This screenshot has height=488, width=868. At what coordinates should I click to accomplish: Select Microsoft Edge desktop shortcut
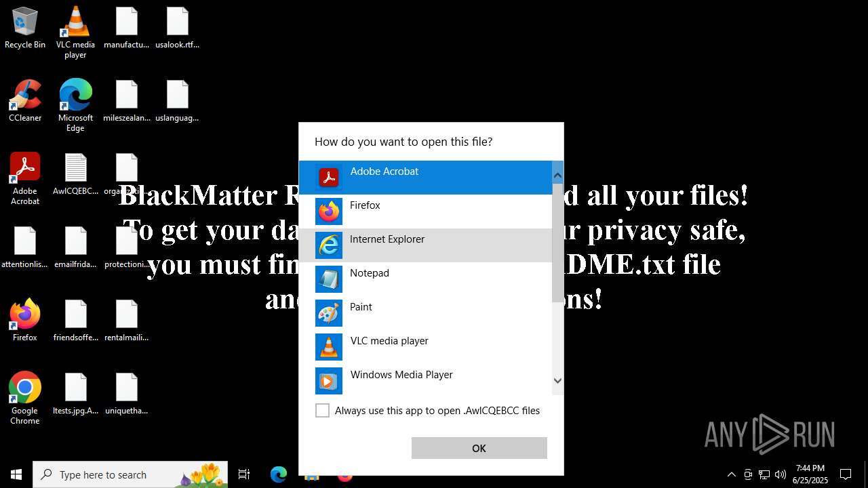click(75, 105)
